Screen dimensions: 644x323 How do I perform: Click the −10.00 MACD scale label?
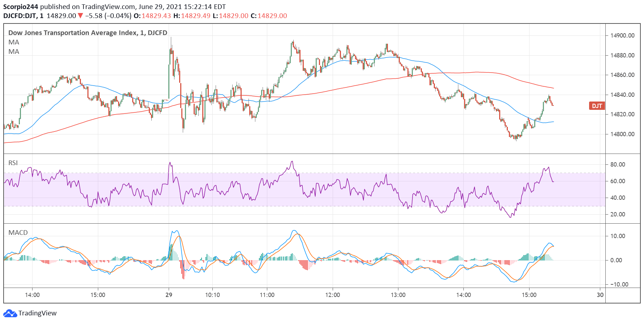click(x=619, y=284)
